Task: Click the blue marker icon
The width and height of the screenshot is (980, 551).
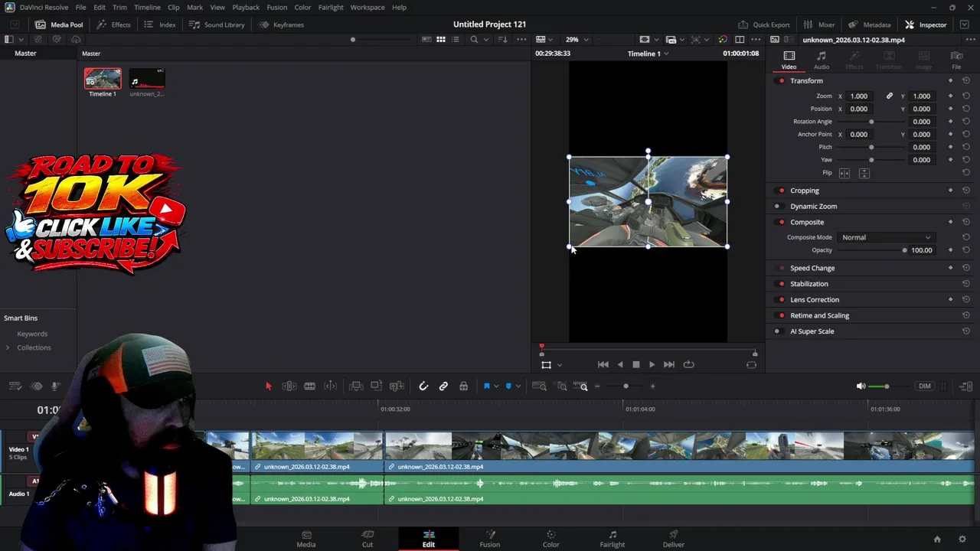Action: 508,386
